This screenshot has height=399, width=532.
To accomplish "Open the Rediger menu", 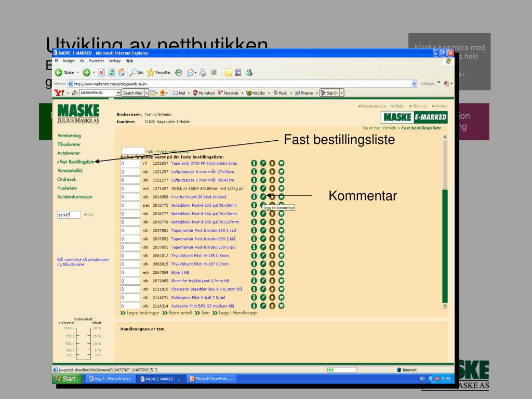I will coord(69,61).
